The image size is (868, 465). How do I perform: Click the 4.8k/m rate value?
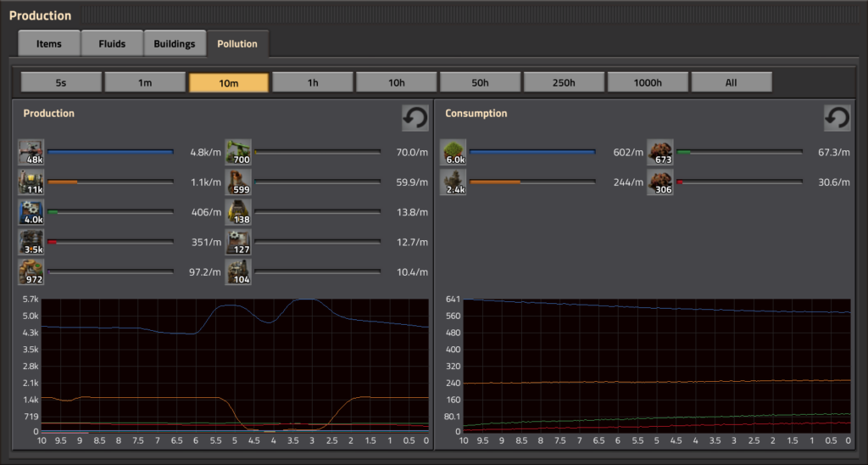[x=205, y=153]
